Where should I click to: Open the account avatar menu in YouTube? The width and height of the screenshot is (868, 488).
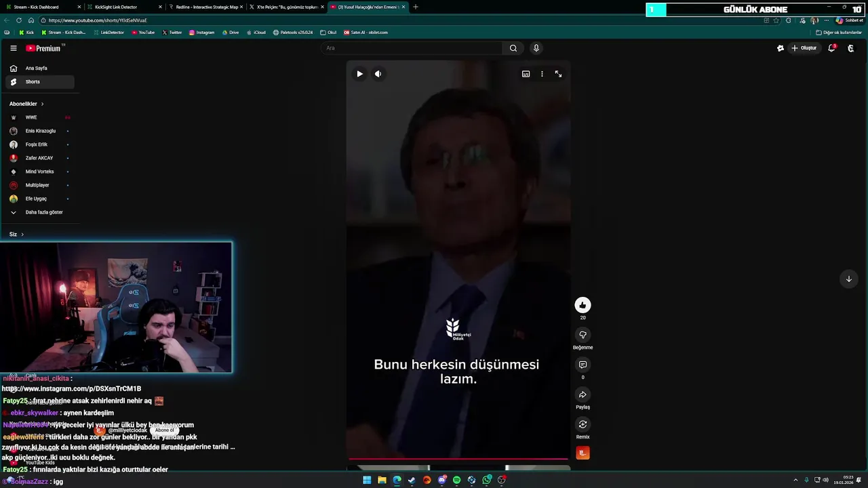pyautogui.click(x=851, y=48)
